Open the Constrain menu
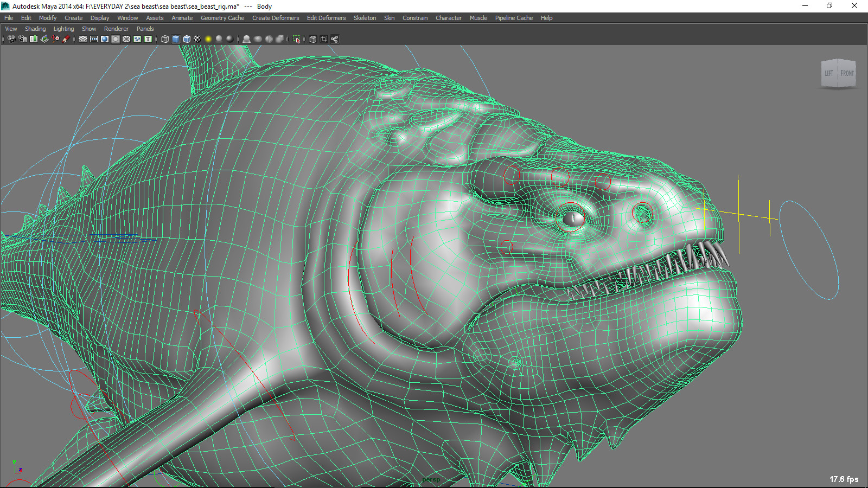The height and width of the screenshot is (488, 868). [415, 18]
